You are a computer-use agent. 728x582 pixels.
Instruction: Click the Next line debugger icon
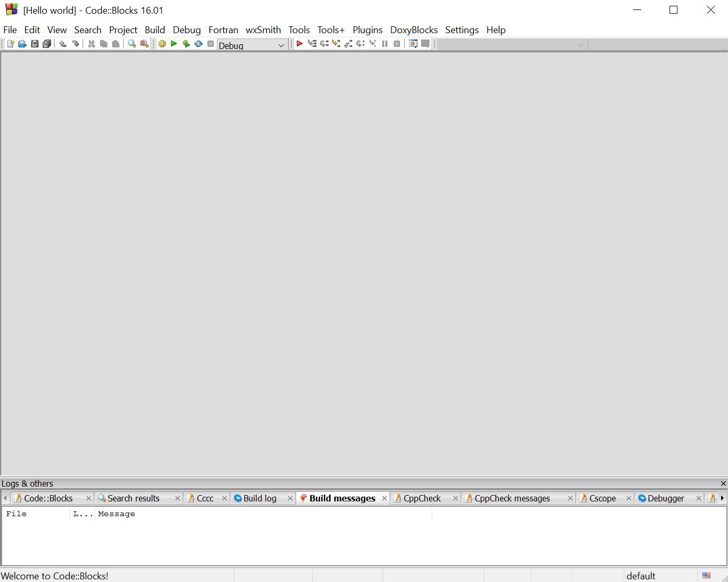pyautogui.click(x=324, y=44)
